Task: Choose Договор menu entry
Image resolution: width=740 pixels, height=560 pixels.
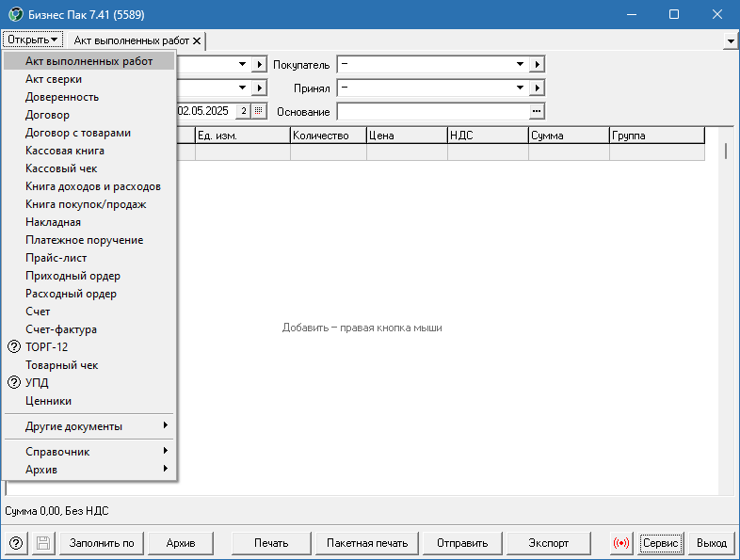Action: click(89, 115)
